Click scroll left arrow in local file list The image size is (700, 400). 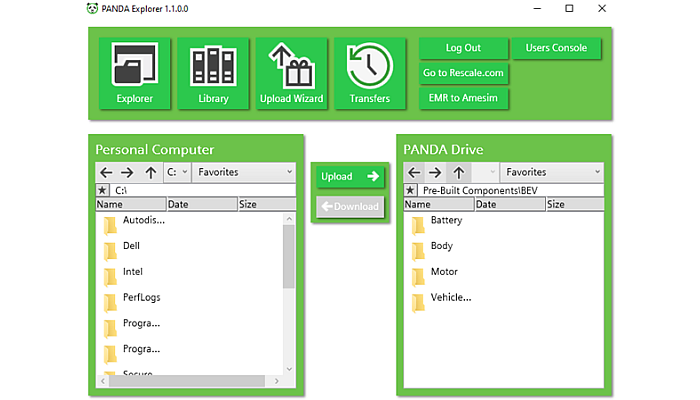coord(103,381)
